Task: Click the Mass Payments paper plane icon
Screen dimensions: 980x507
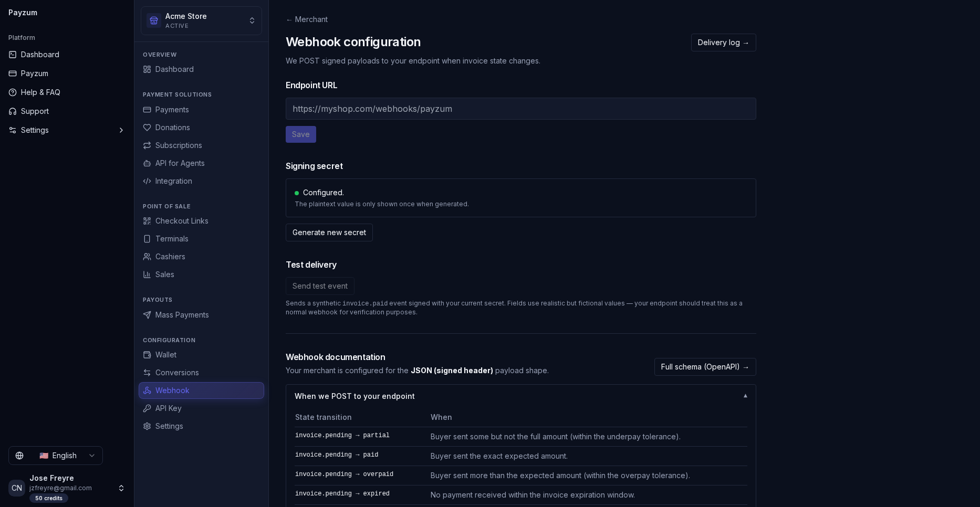Action: (147, 315)
